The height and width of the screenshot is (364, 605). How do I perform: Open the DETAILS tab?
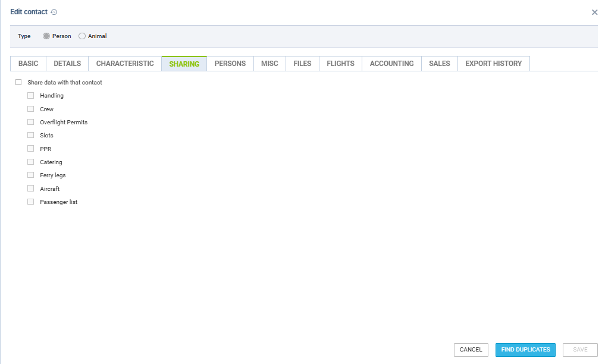tap(67, 64)
